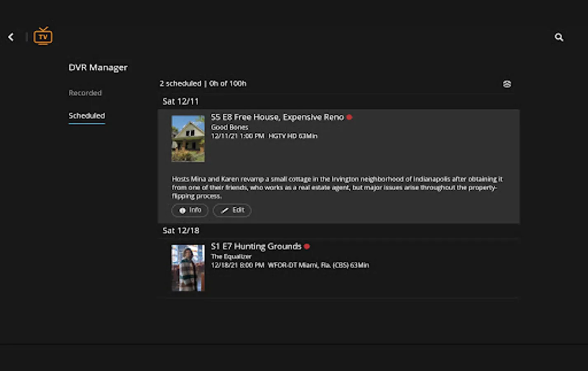Open DVR settings via the gear icon

(x=507, y=84)
